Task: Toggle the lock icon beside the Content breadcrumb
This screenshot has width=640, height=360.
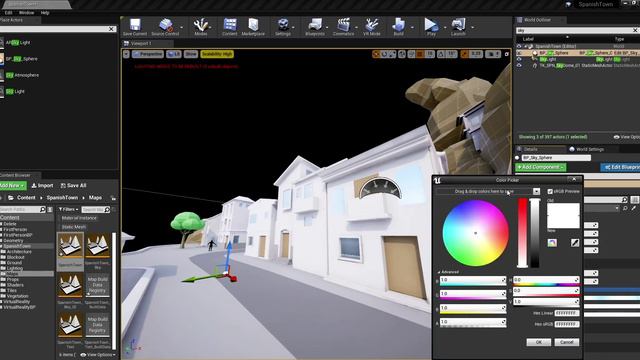Action: pyautogui.click(x=113, y=198)
